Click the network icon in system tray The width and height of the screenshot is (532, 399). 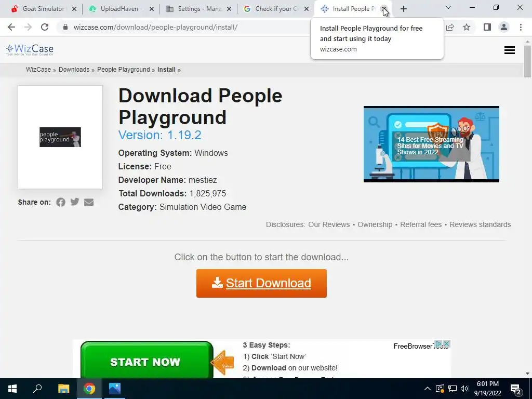point(453,389)
